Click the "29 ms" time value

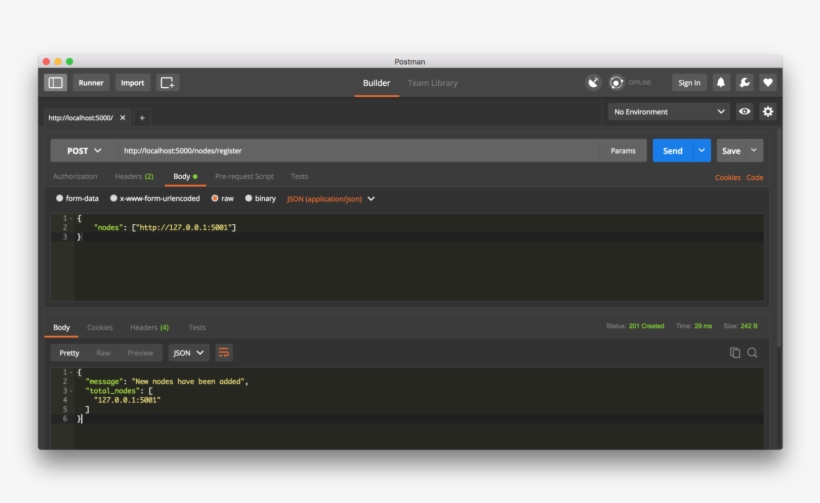(703, 326)
